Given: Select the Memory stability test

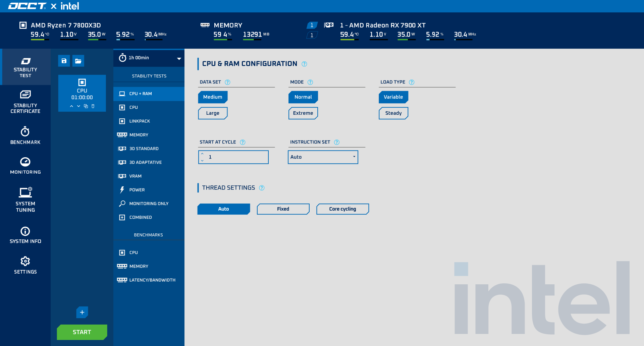Looking at the screenshot, I should click(x=149, y=135).
